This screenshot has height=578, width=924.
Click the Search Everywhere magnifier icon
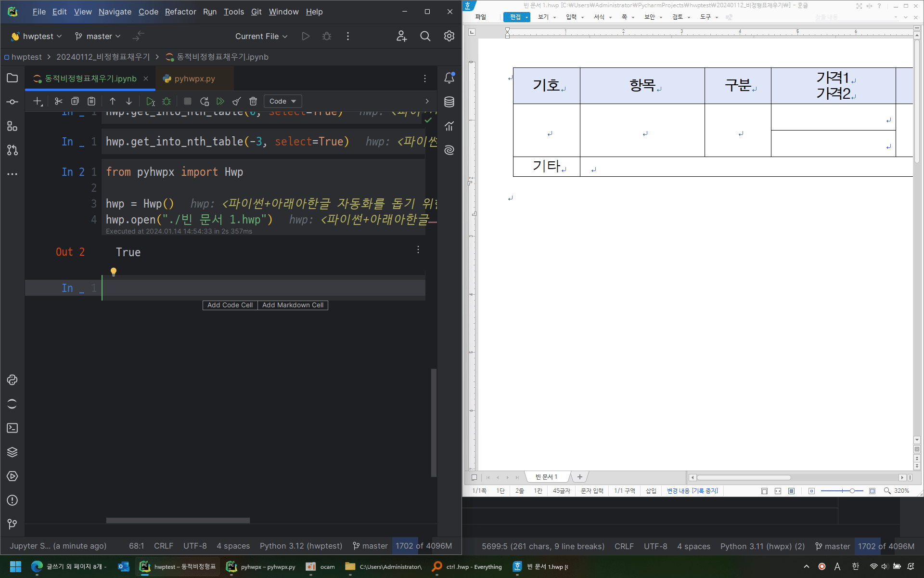point(425,36)
